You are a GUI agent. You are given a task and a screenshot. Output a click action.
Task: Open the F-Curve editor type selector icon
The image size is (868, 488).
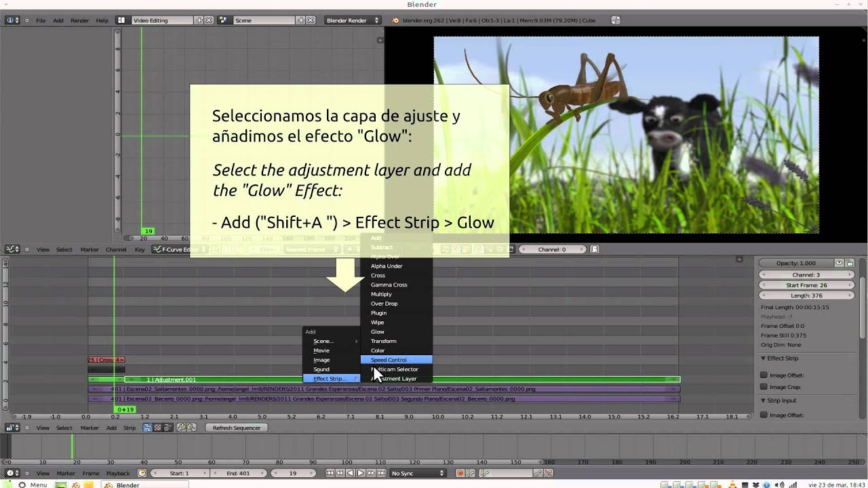[x=12, y=249]
